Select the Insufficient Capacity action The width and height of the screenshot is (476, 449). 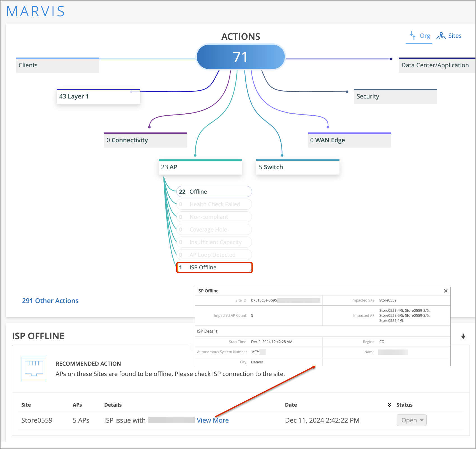pyautogui.click(x=214, y=242)
